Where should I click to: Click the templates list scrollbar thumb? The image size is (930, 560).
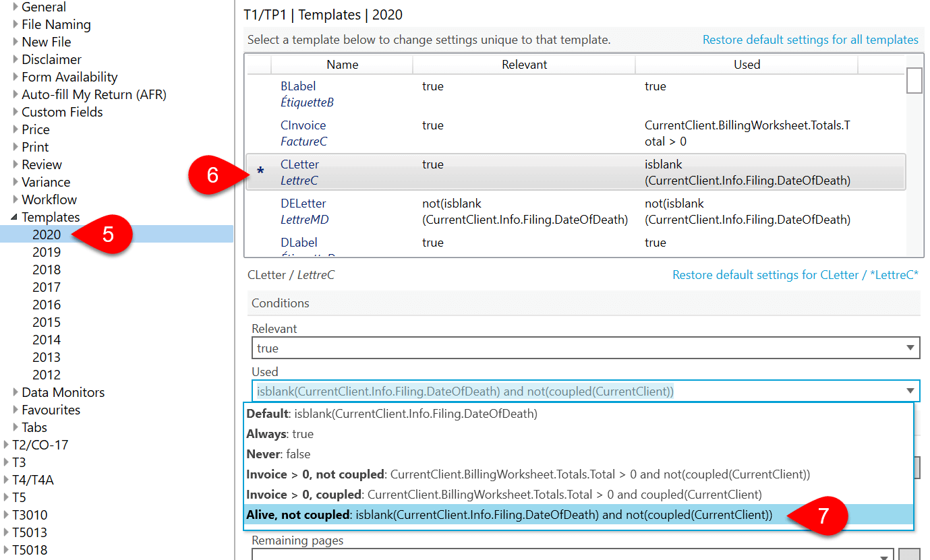pos(914,80)
